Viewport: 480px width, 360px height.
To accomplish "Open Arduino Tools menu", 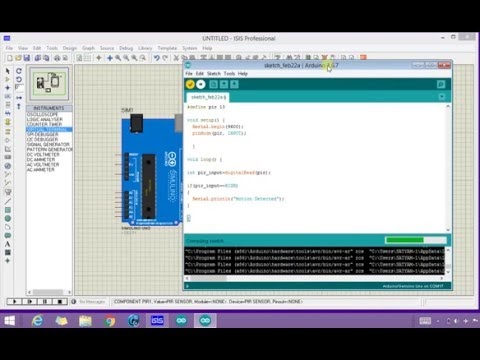I will [229, 73].
